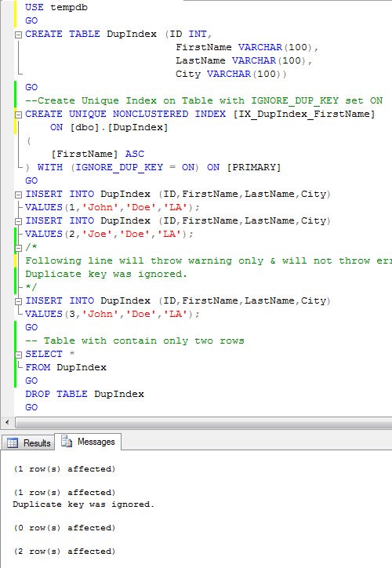
Task: Click 'ON [dbo].[DupIndex]' line
Action: click(109, 128)
